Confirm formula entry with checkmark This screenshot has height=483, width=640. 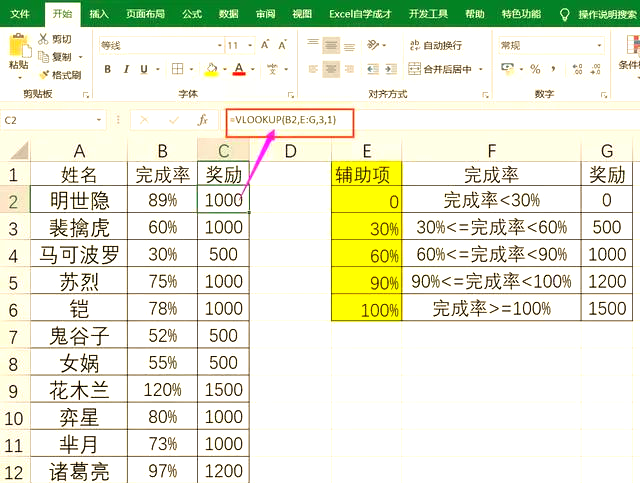pyautogui.click(x=174, y=120)
